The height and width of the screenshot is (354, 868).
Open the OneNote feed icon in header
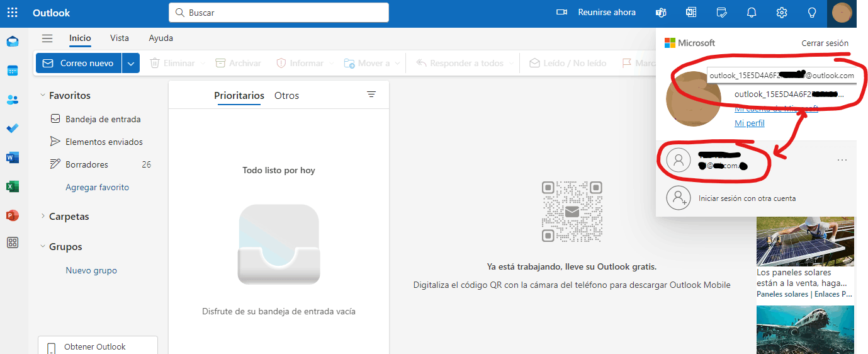(x=691, y=13)
